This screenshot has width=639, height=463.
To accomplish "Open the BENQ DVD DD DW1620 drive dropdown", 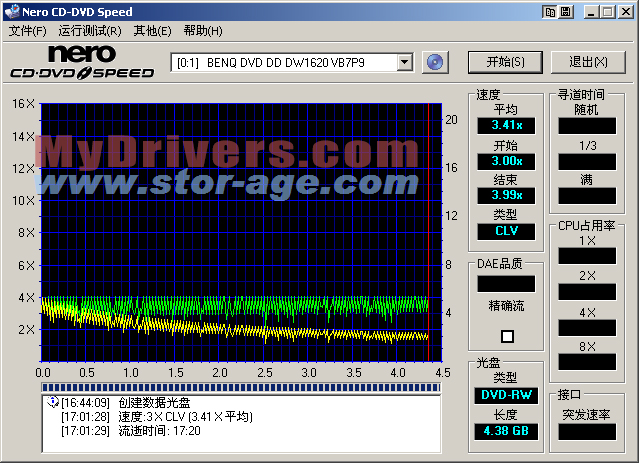I will pyautogui.click(x=404, y=62).
